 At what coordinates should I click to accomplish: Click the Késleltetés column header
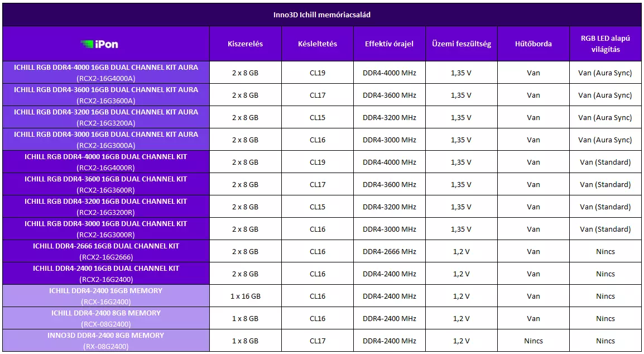[x=318, y=44]
